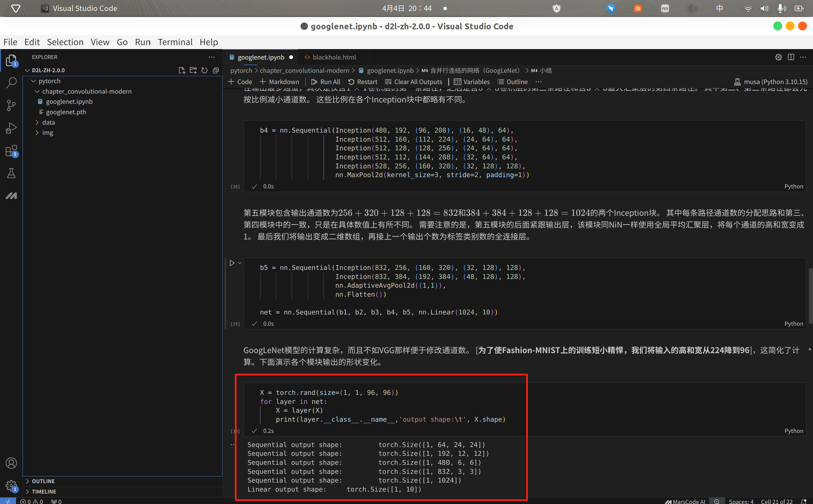Refresh the Explorer file tree
813x504 pixels.
pyautogui.click(x=204, y=70)
